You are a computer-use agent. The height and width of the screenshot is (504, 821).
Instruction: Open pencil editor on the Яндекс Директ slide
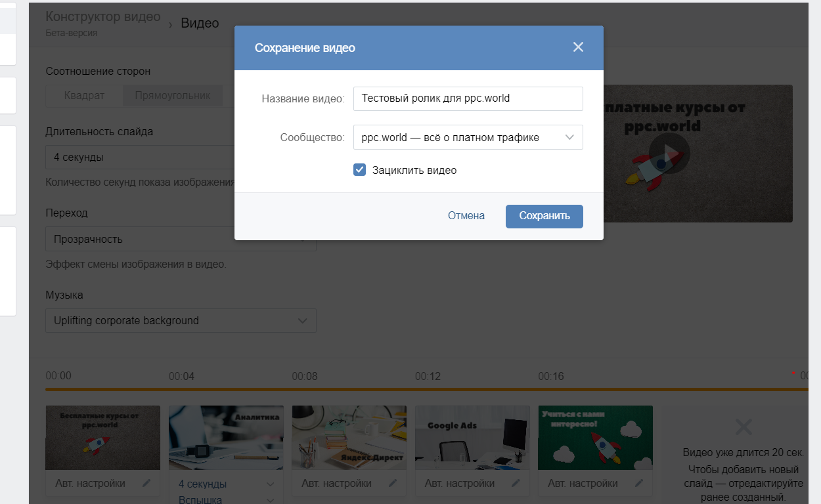tap(393, 482)
